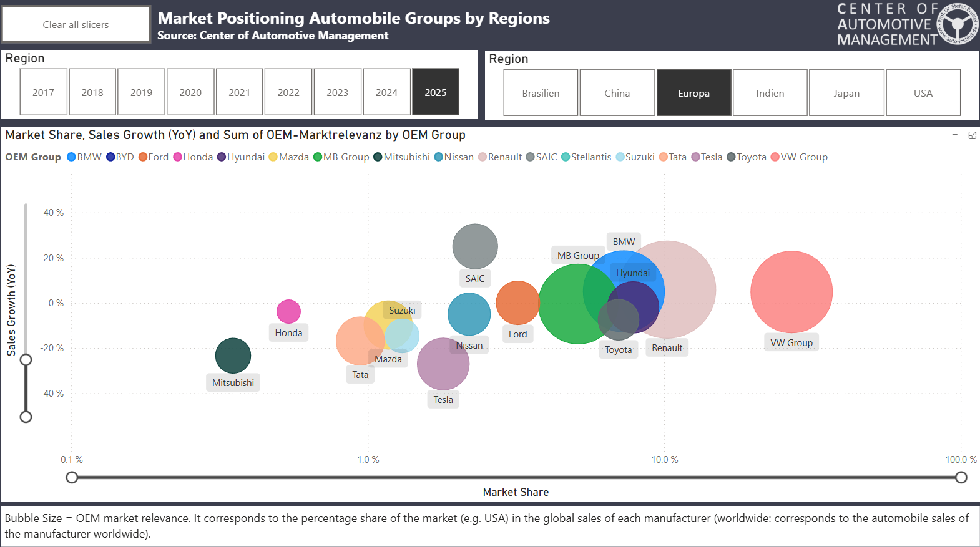Select year 2023 slicer
980x547 pixels.
click(338, 92)
